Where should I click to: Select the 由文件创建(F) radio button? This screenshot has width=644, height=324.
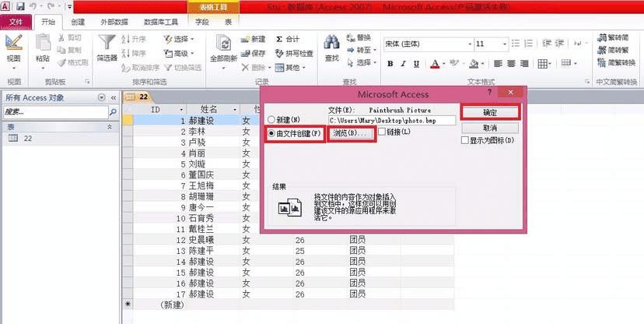pyautogui.click(x=271, y=134)
